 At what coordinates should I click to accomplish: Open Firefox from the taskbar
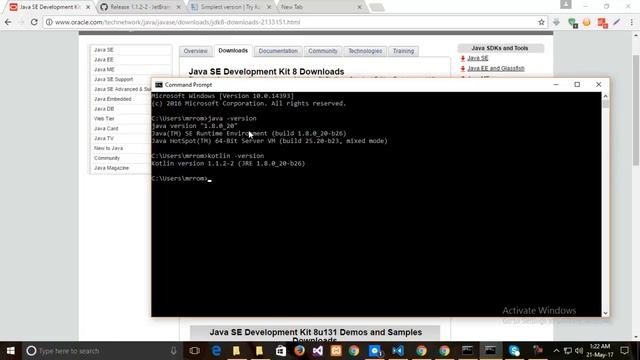[299, 351]
